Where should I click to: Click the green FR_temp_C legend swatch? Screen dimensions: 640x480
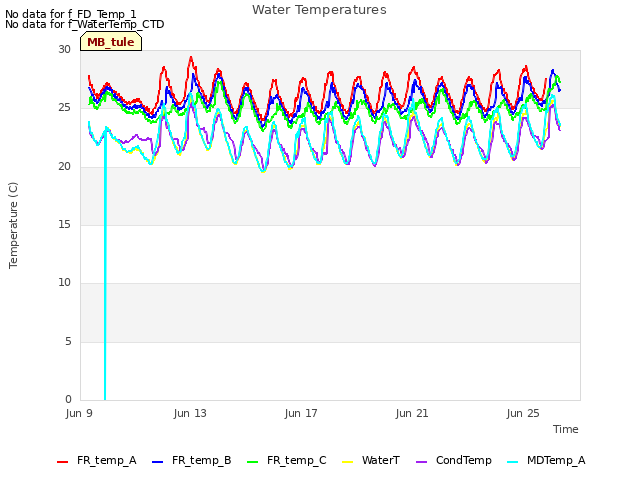tap(253, 462)
